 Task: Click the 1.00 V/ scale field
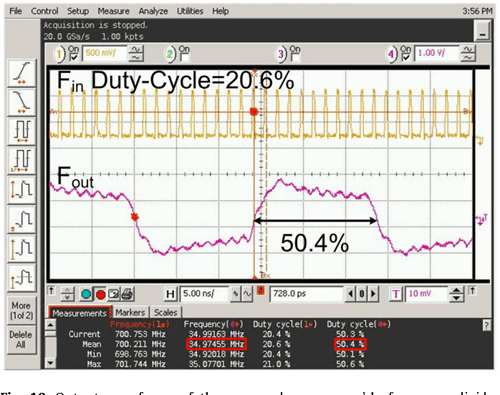pos(436,53)
